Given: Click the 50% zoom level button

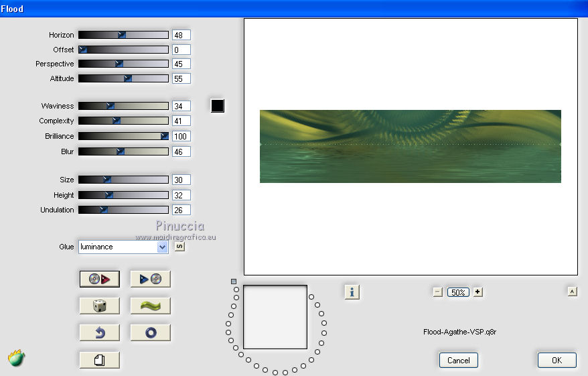Looking at the screenshot, I should tap(458, 292).
